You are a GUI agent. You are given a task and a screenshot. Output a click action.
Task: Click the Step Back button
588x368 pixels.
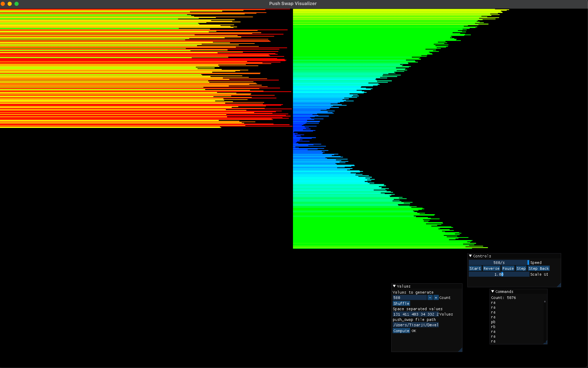point(538,268)
